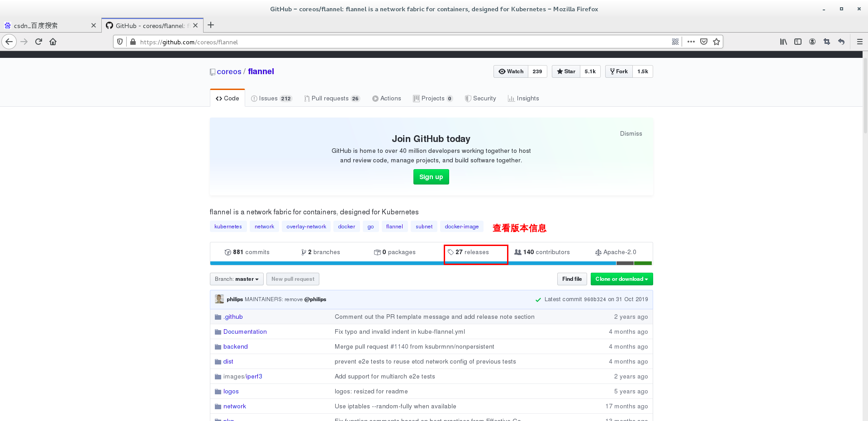Open the Pull requests tab

[x=332, y=98]
